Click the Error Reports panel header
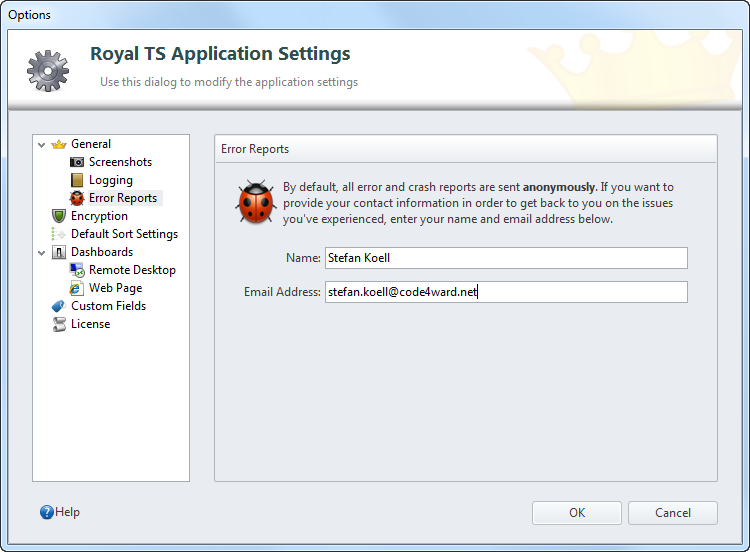Screen dimensions: 750x552 click(465, 149)
